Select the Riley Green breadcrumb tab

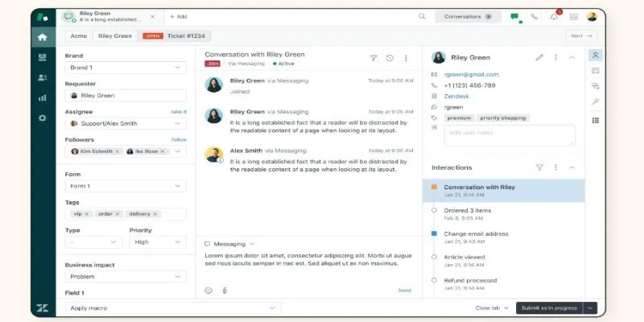coord(114,36)
